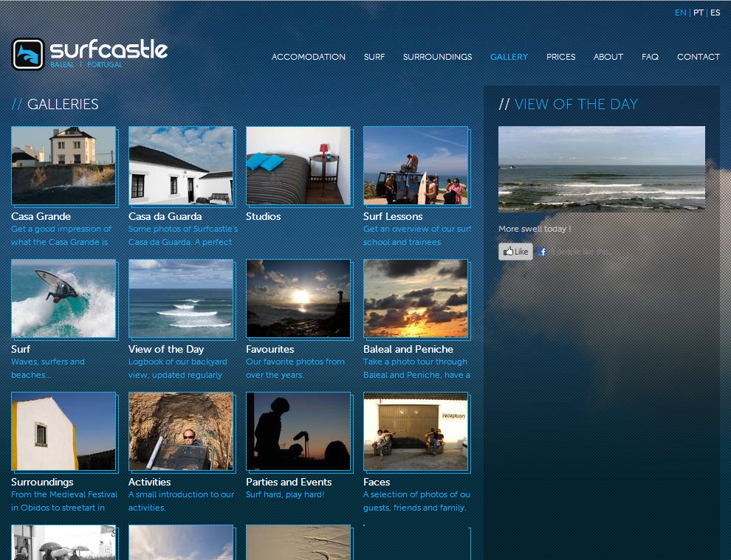
Task: Click the Activities title link
Action: 150,483
